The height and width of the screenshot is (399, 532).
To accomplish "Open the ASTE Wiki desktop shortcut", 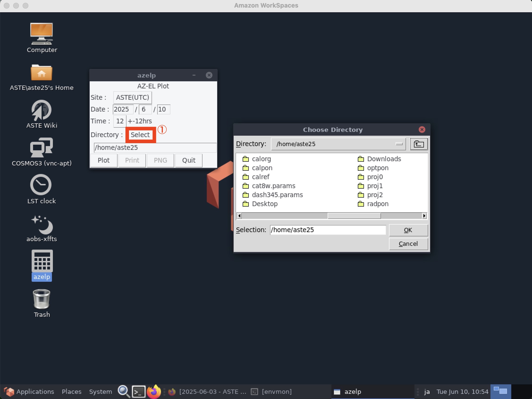I will [x=41, y=110].
